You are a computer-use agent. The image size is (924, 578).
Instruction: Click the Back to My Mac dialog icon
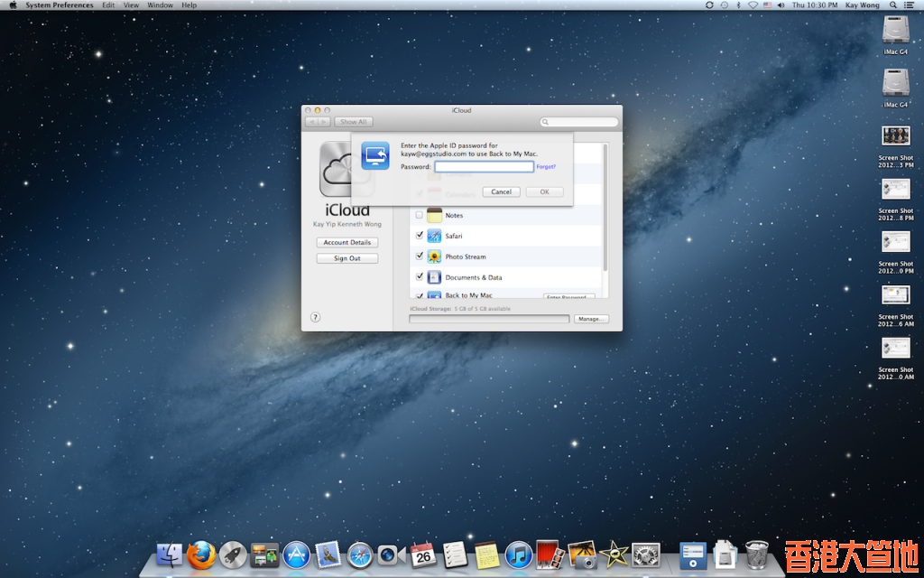tap(375, 155)
